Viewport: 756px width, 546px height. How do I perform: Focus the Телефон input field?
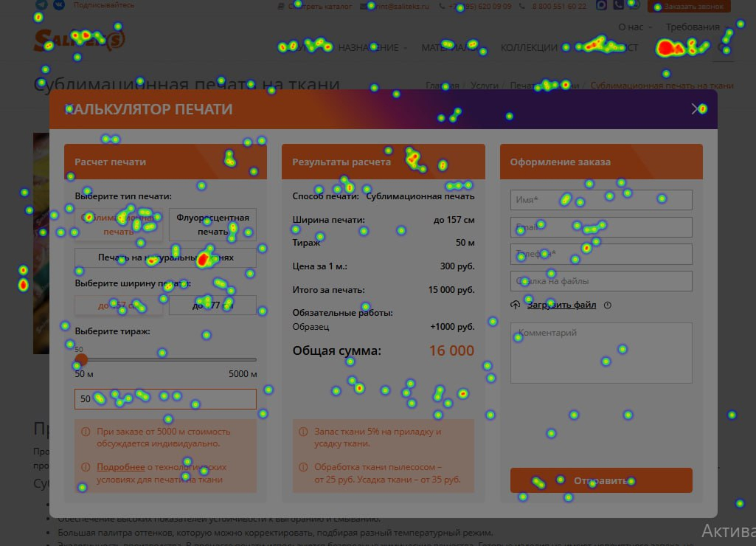(x=601, y=255)
